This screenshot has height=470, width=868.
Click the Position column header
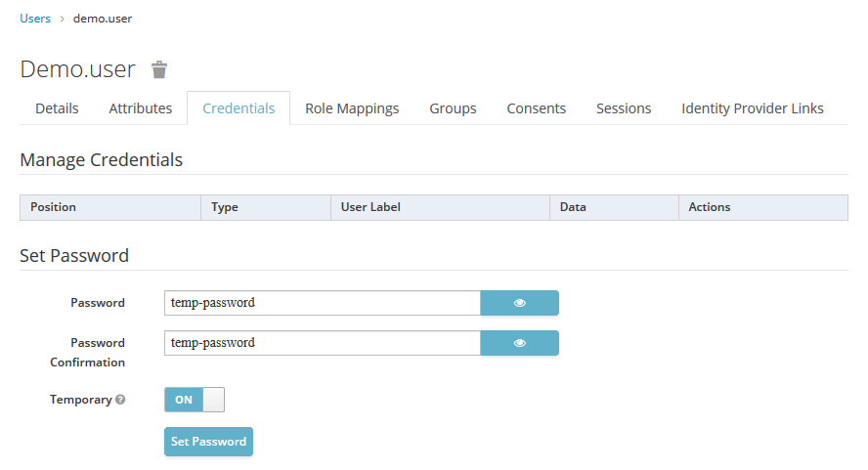point(53,207)
